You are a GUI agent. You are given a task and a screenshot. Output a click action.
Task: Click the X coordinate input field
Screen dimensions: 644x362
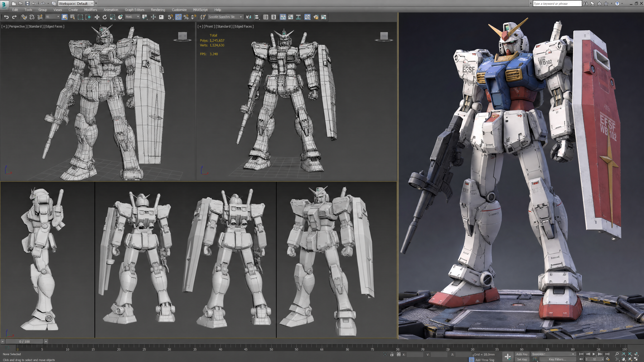415,354
